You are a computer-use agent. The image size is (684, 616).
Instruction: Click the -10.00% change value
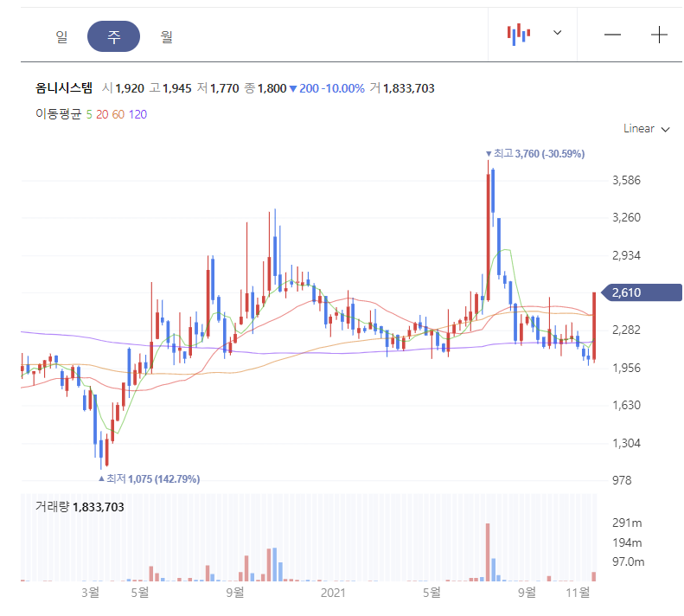point(343,88)
